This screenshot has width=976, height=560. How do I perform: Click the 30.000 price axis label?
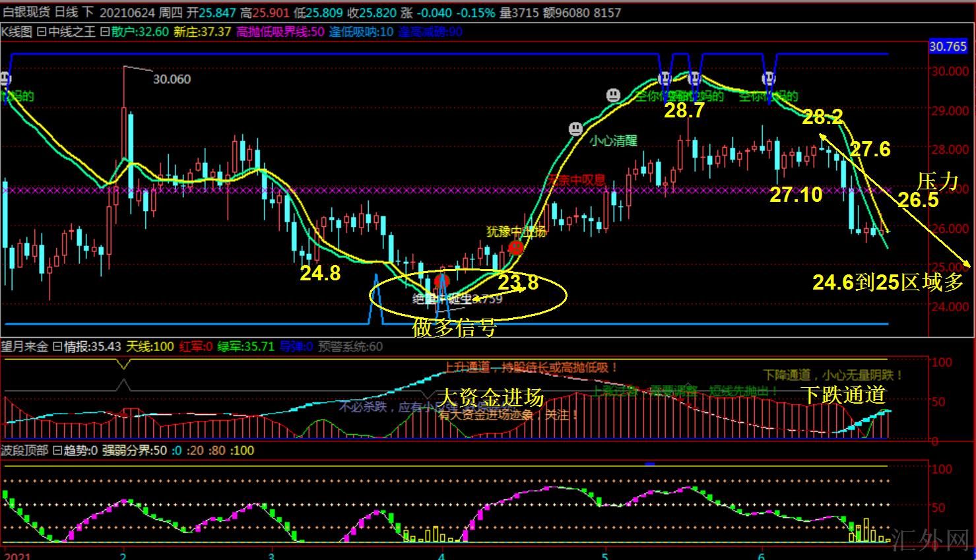coord(951,71)
